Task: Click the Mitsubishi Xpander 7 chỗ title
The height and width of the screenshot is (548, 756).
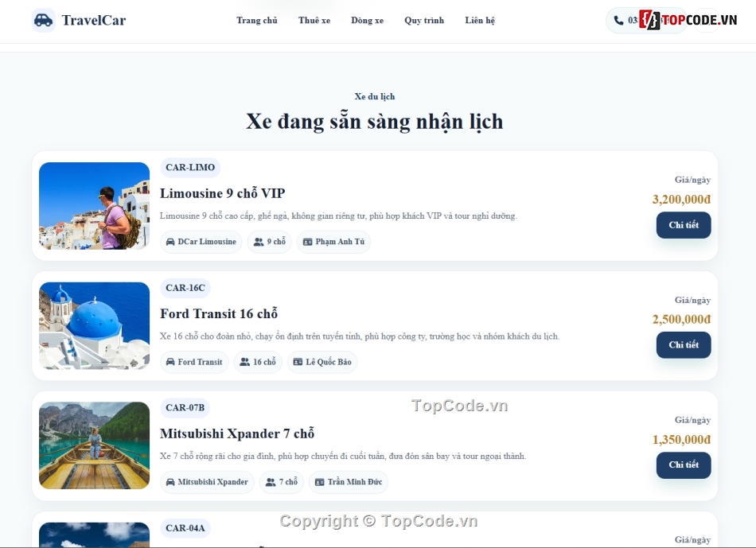Action: 237,433
